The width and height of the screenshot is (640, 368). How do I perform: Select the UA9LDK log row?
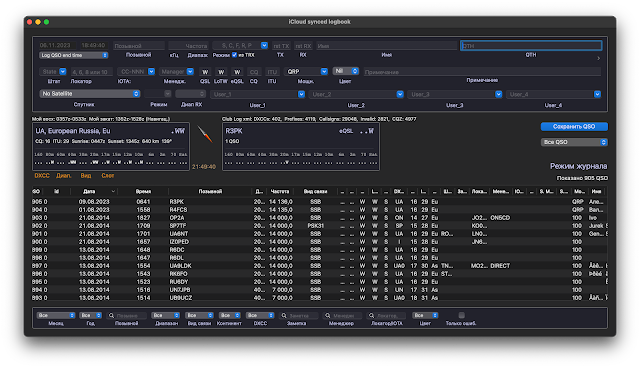pyautogui.click(x=319, y=266)
